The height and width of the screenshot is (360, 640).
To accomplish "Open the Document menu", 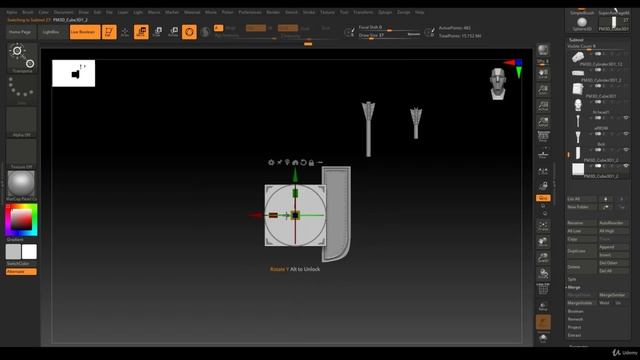I will pos(64,12).
